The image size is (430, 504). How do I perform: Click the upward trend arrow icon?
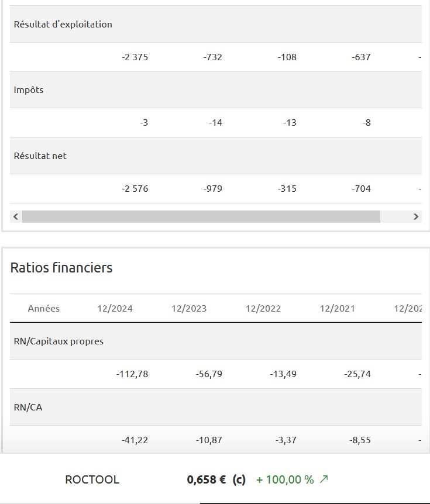tap(324, 479)
